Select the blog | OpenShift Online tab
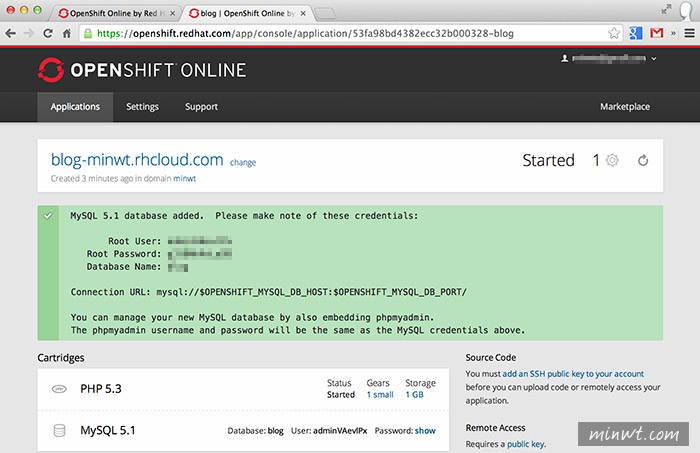The width and height of the screenshot is (700, 453). click(246, 13)
